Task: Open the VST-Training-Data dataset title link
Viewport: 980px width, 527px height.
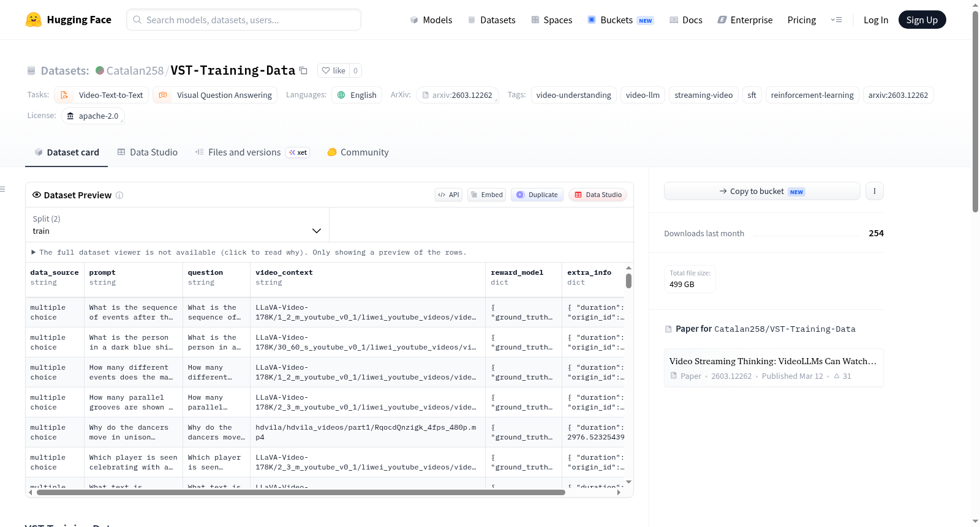Action: (x=233, y=70)
